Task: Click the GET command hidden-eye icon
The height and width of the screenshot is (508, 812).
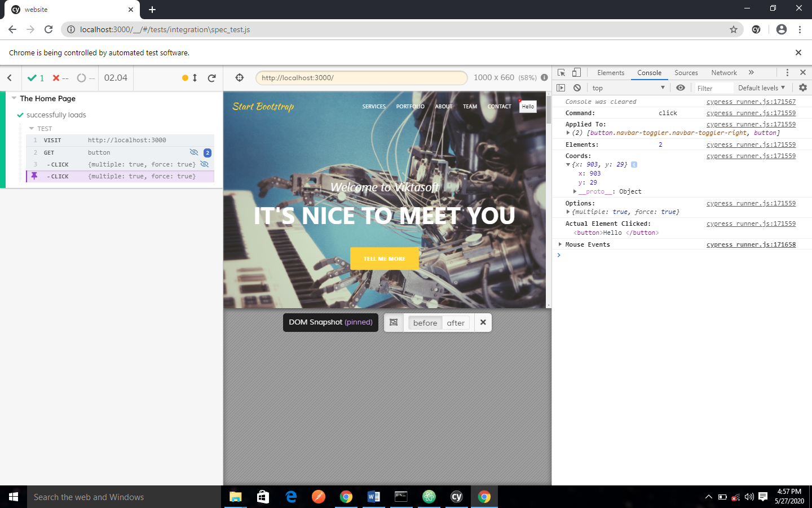Action: tap(194, 152)
